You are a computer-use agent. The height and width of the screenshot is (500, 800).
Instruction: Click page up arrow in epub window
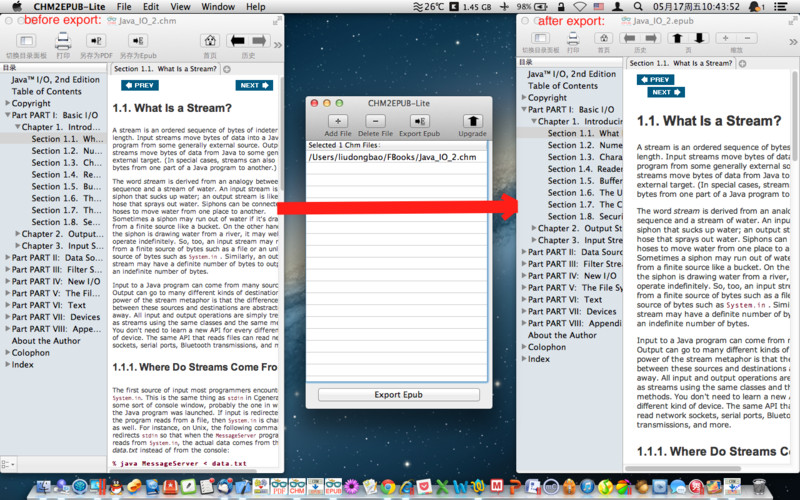click(677, 38)
